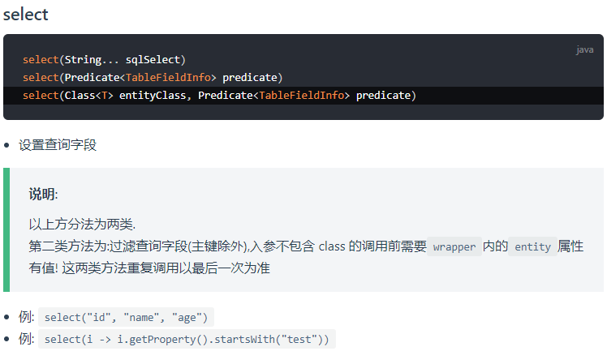Viewport: 607px width, 364px height.
Task: Click the inline code "wrapper"
Action: [x=454, y=246]
